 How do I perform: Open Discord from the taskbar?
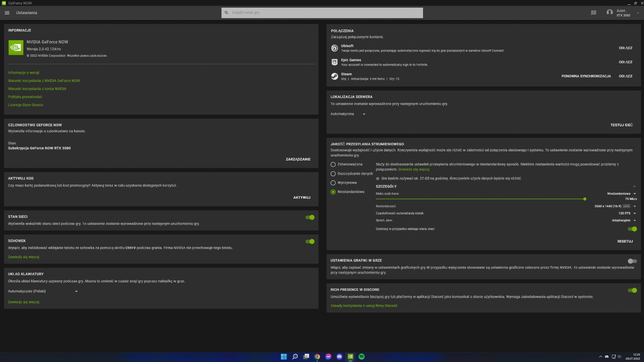pyautogui.click(x=339, y=357)
